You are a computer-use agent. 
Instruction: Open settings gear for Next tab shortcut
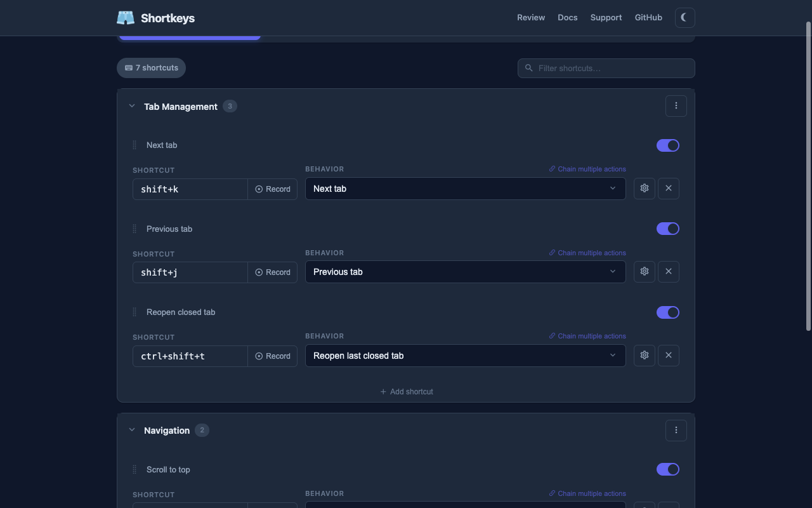[x=644, y=189]
